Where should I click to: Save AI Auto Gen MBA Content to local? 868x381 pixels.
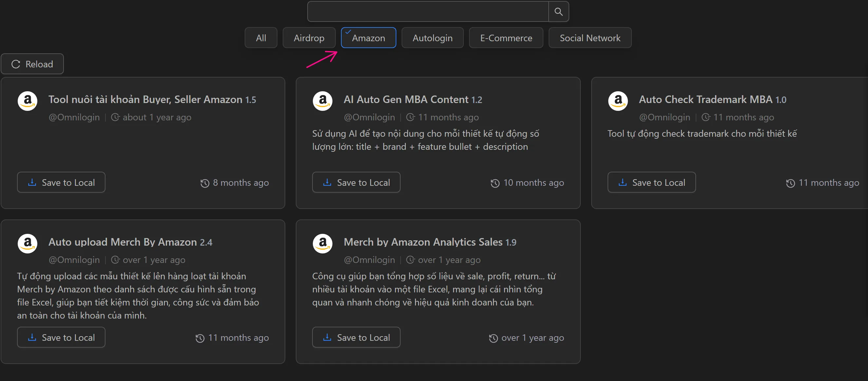(x=356, y=182)
